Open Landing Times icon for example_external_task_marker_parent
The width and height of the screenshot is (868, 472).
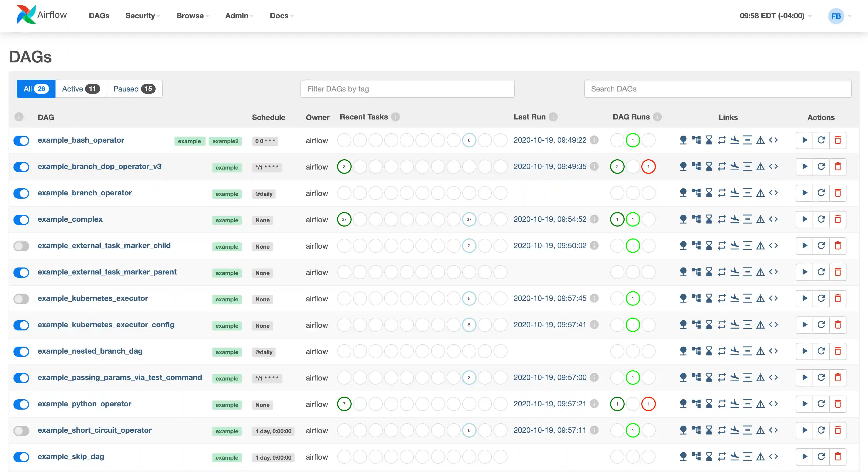click(x=734, y=272)
